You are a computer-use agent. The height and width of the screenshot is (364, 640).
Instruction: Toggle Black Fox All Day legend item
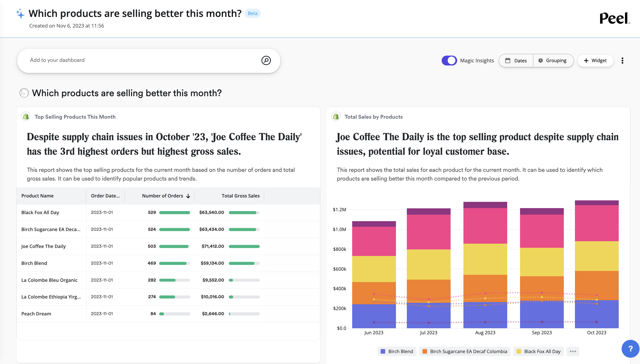(538, 351)
